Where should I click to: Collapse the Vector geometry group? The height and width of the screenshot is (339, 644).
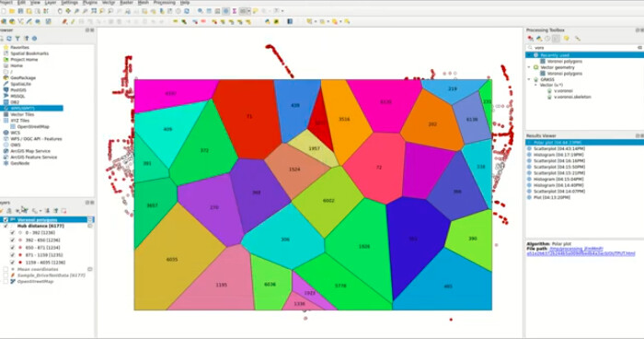(529, 67)
